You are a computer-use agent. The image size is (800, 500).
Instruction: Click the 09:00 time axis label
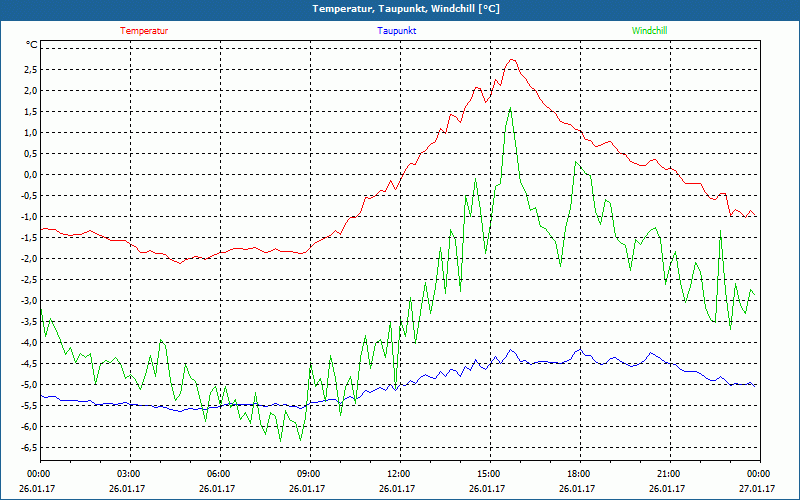[x=309, y=474]
